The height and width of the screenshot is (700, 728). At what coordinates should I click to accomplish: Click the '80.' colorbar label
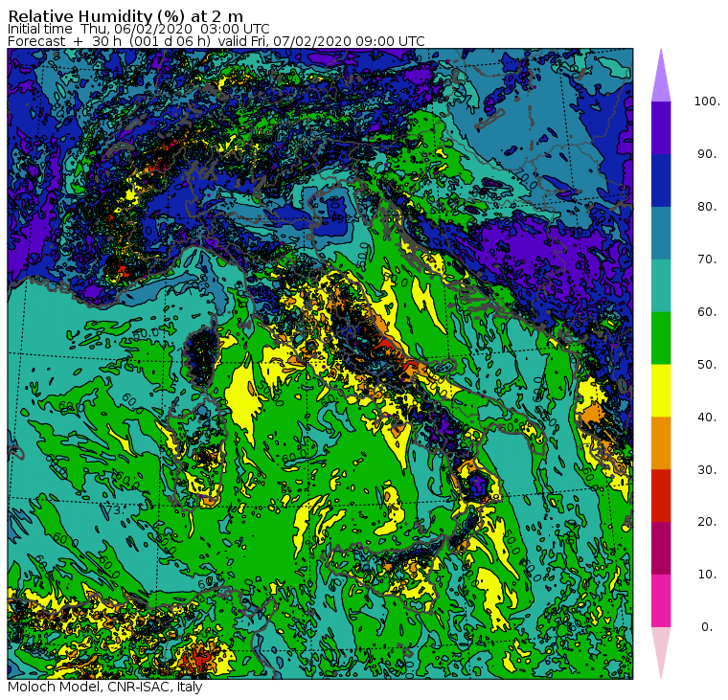point(707,206)
